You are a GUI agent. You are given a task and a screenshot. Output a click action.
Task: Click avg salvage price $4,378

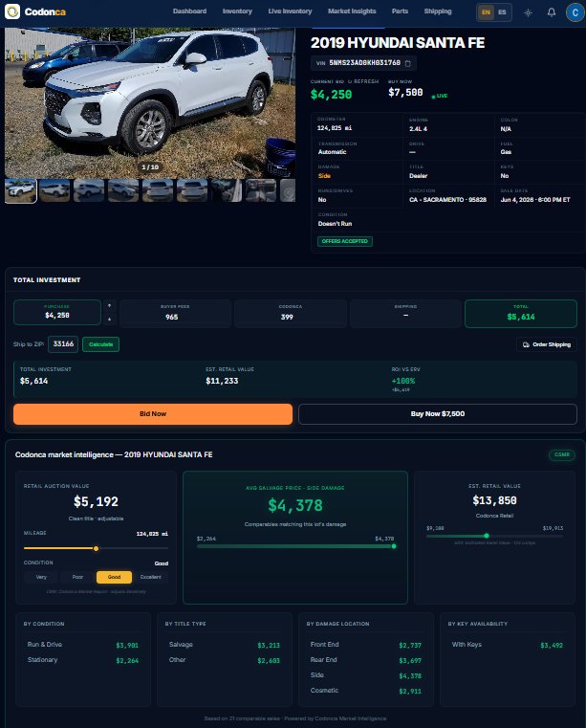pyautogui.click(x=295, y=505)
